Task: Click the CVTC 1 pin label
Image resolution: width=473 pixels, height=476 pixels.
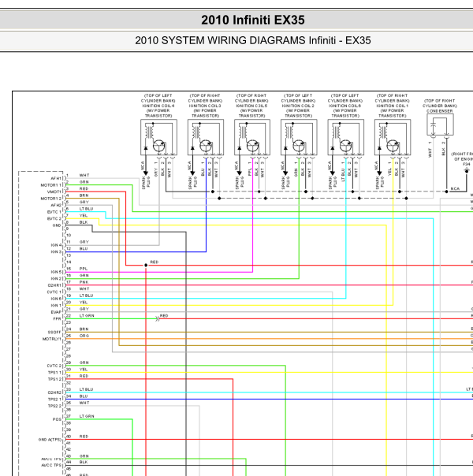Action: 54,292
